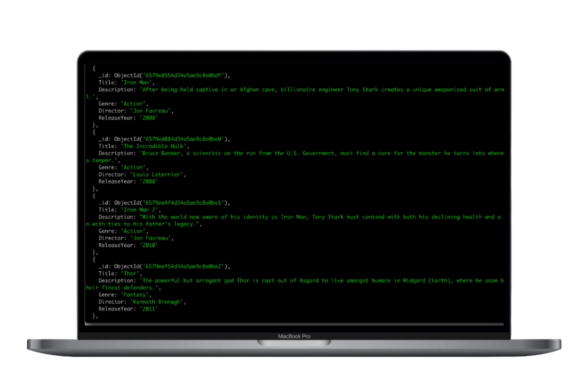Click the wrapped text 's temper.'
Image resolution: width=588 pixels, height=392 pixels.
click(102, 161)
